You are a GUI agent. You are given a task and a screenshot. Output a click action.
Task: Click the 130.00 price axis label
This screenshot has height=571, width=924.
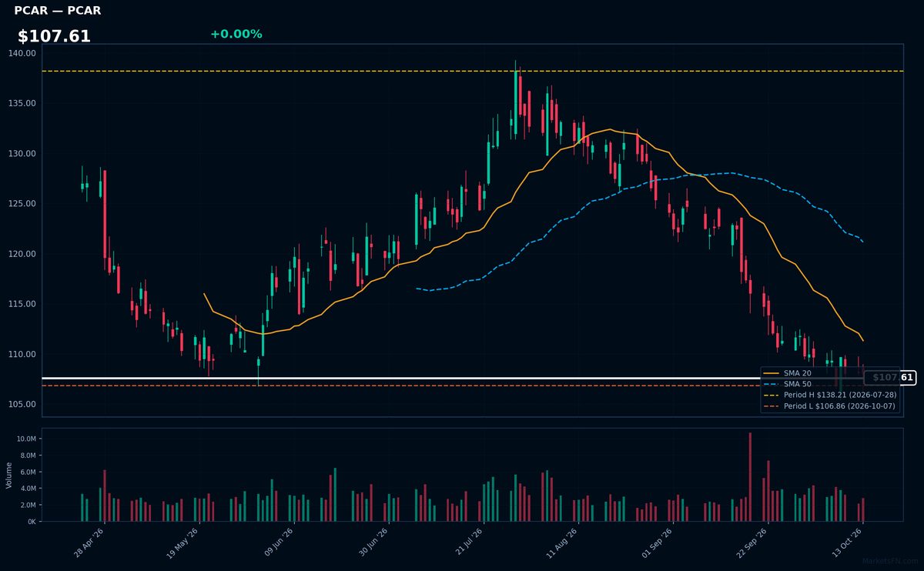click(23, 153)
